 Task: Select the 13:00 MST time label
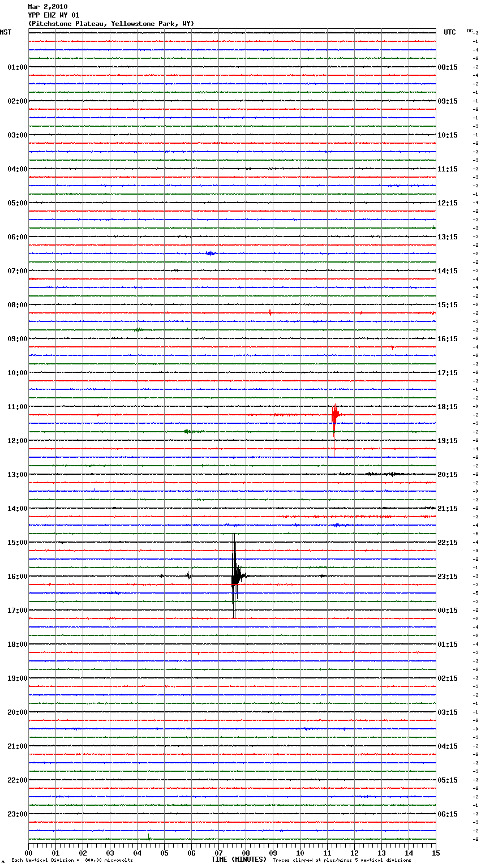coord(18,475)
